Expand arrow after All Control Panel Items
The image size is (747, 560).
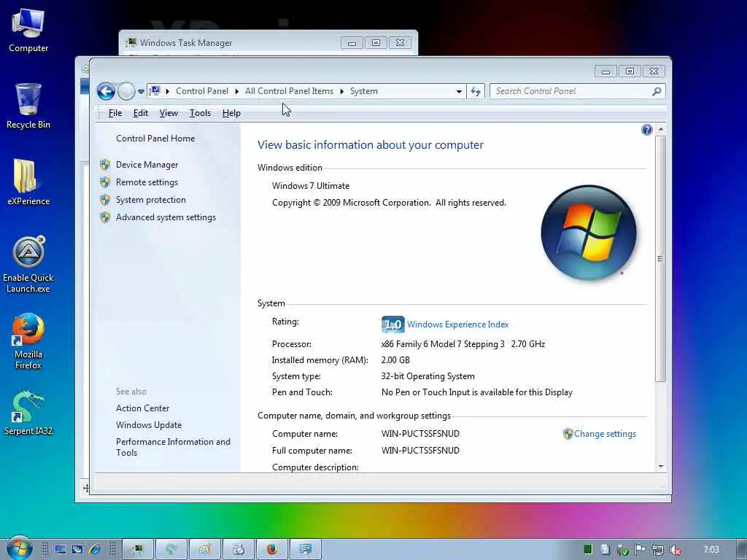(x=341, y=91)
